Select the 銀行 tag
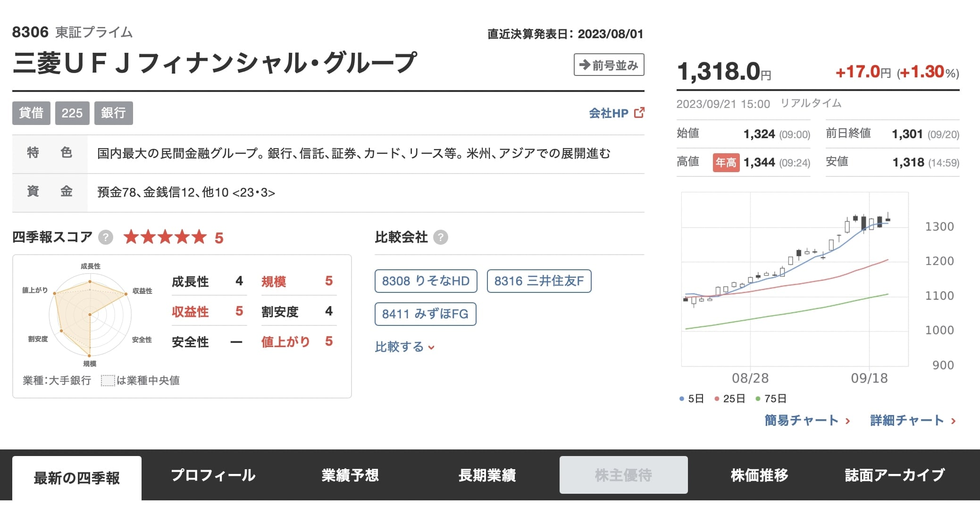Image resolution: width=980 pixels, height=523 pixels. tap(113, 113)
